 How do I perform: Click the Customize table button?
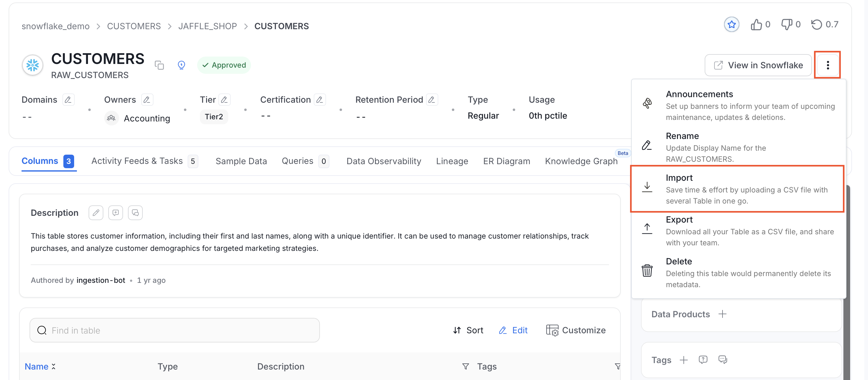click(576, 330)
